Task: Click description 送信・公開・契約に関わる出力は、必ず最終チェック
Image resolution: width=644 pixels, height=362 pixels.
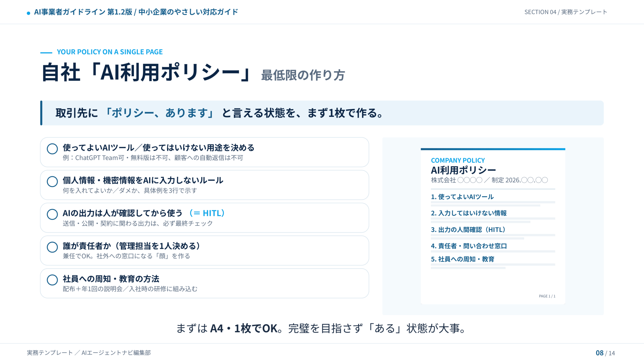Action: 138,223
